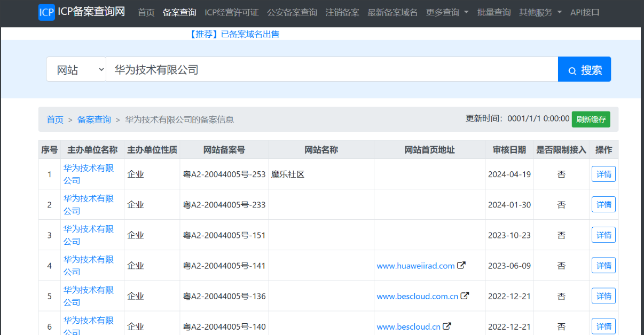Open 详情 for record 粤A2-20044005号-151

[x=603, y=235]
